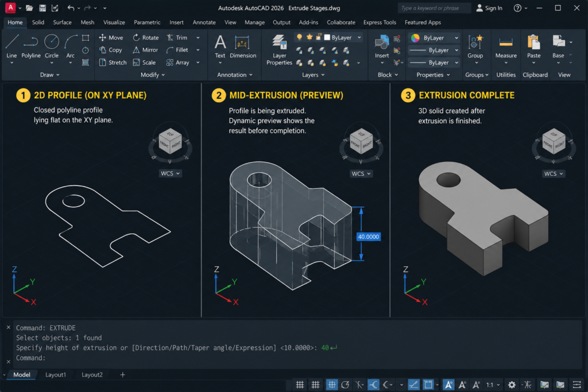Click the Scale tool
The image size is (588, 392).
tap(144, 63)
